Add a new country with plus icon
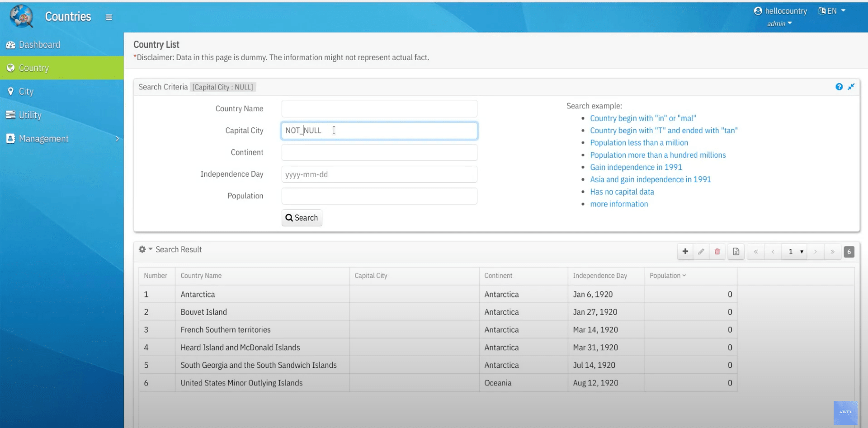This screenshot has height=428, width=868. [685, 251]
